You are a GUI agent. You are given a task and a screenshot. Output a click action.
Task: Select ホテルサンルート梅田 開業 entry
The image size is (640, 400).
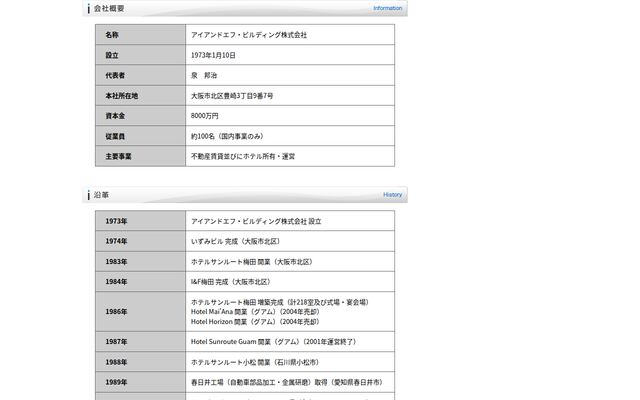(x=253, y=262)
